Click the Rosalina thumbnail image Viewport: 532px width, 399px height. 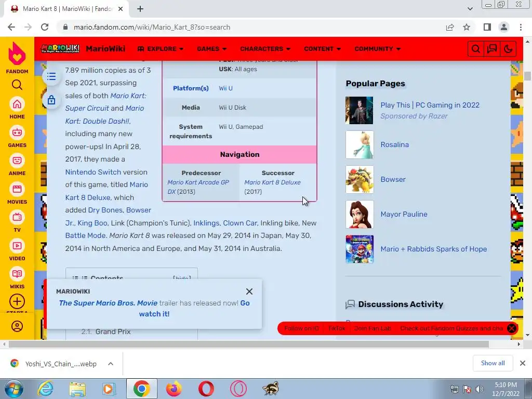(x=360, y=145)
